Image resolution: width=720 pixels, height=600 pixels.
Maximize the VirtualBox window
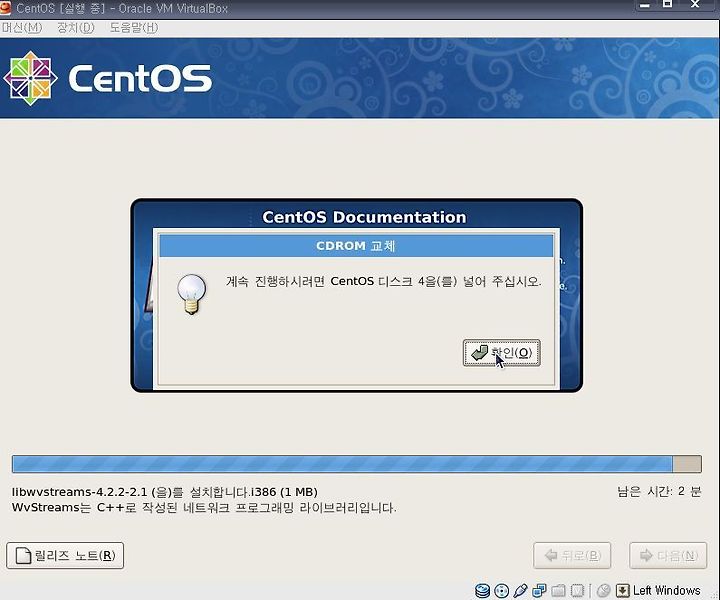pos(668,5)
